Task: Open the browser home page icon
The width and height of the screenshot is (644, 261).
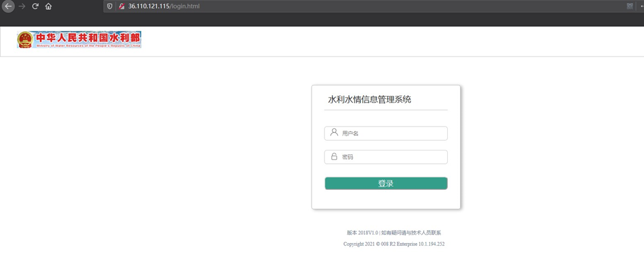Action: 48,7
